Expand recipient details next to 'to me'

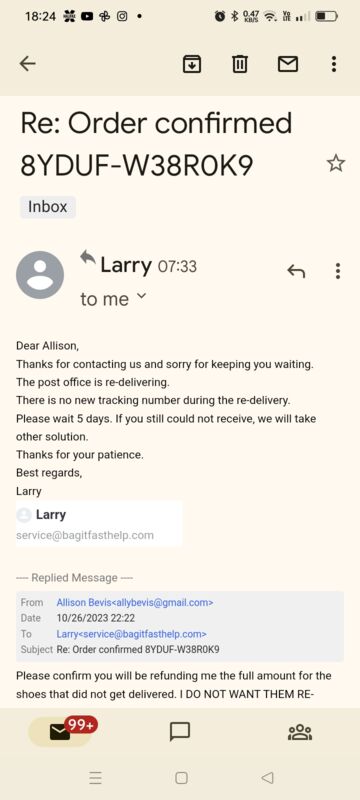tap(141, 296)
